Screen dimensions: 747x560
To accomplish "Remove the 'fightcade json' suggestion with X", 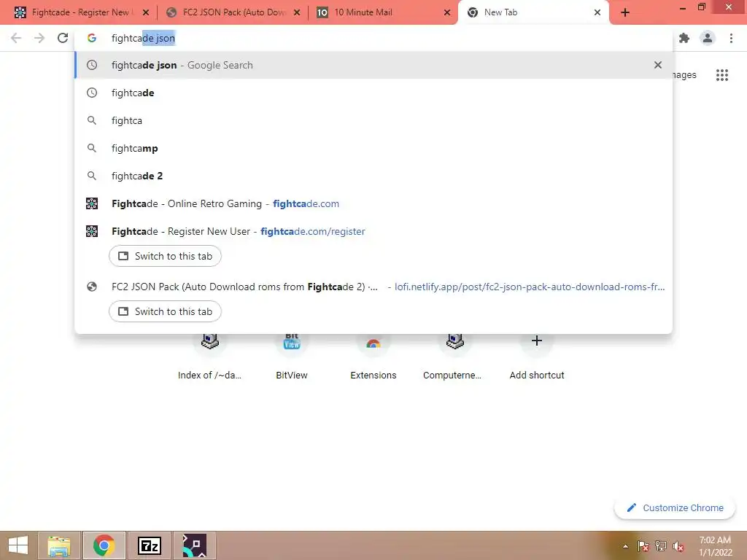I will click(x=658, y=65).
